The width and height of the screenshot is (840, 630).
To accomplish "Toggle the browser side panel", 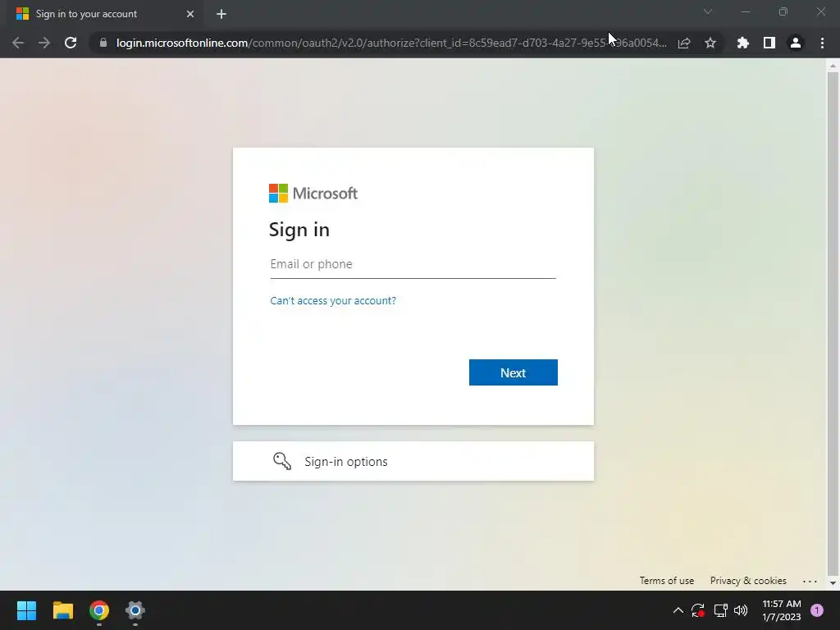I will [769, 43].
